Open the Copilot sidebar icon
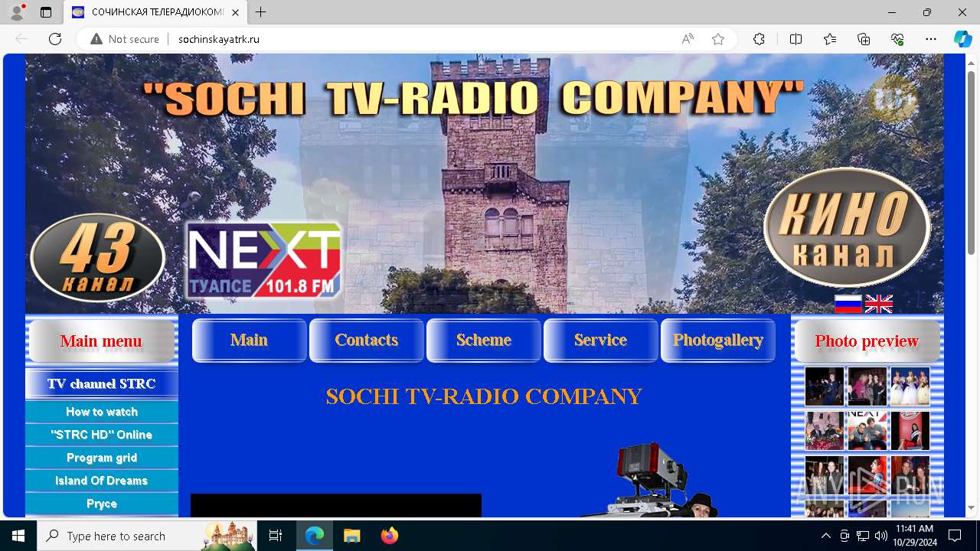Viewport: 980px width, 551px height. [x=962, y=39]
